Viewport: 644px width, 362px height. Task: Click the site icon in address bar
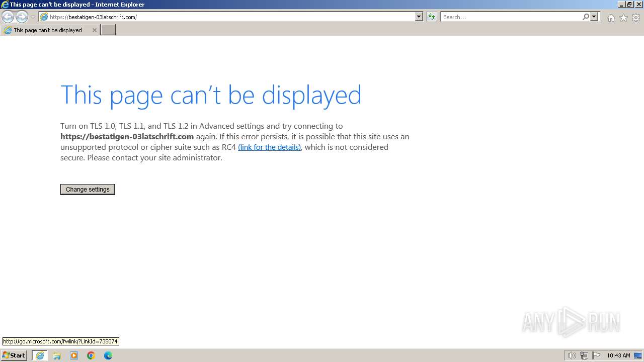44,17
